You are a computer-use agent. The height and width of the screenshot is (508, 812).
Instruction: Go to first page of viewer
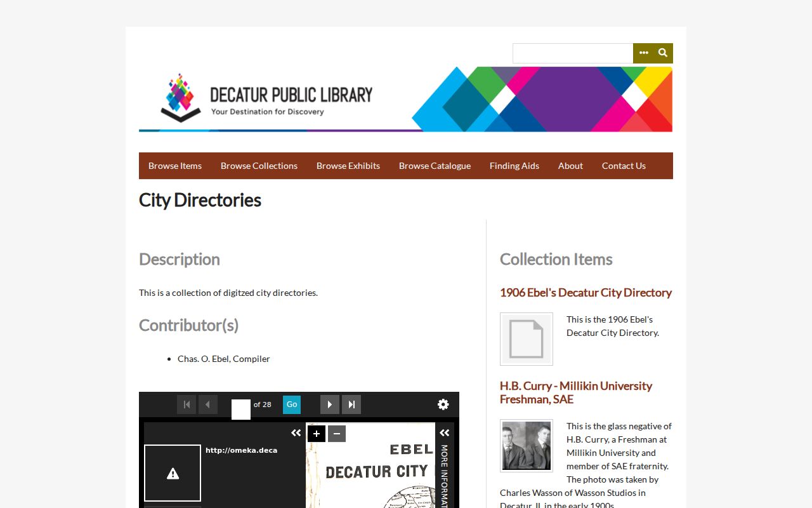(187, 404)
